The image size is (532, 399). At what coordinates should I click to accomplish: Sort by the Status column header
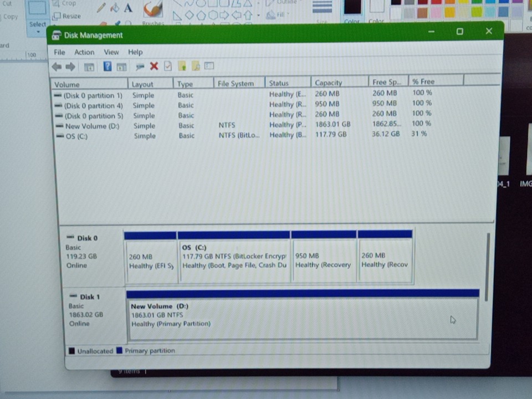(x=288, y=83)
